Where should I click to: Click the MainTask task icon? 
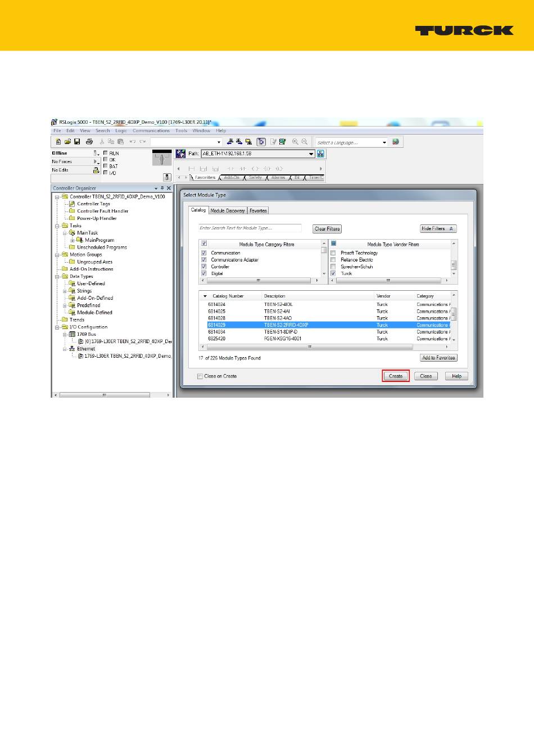click(72, 233)
